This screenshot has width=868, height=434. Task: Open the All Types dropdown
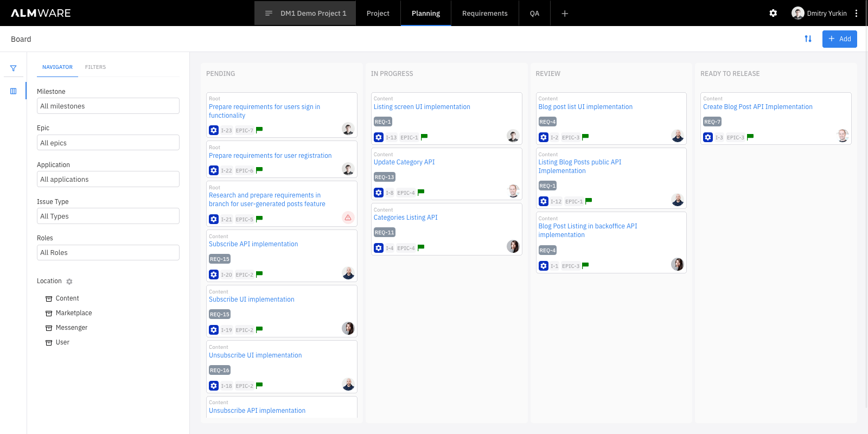(108, 216)
